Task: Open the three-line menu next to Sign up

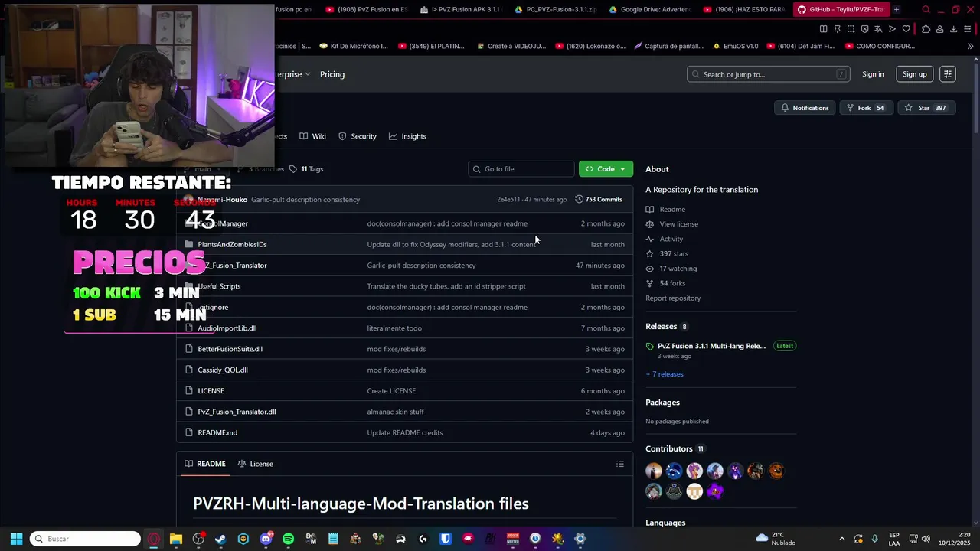Action: tap(948, 74)
